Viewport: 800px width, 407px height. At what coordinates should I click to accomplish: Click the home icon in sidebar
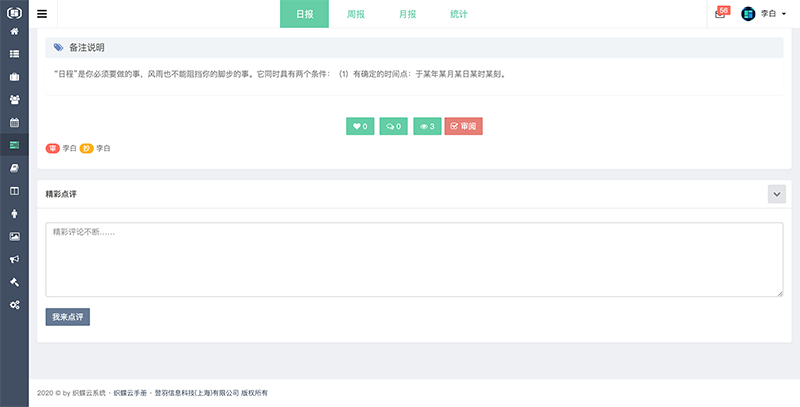coord(14,31)
